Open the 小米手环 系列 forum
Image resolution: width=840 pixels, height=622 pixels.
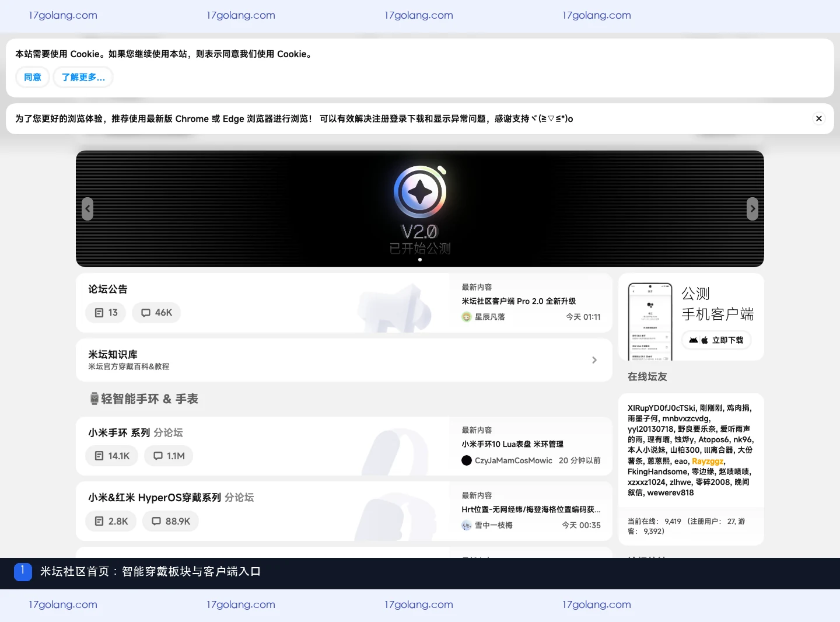pos(119,432)
